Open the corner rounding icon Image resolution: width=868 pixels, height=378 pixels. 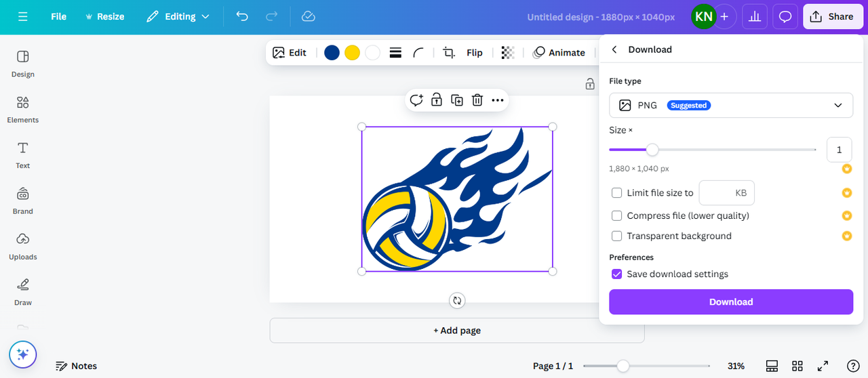pos(418,53)
